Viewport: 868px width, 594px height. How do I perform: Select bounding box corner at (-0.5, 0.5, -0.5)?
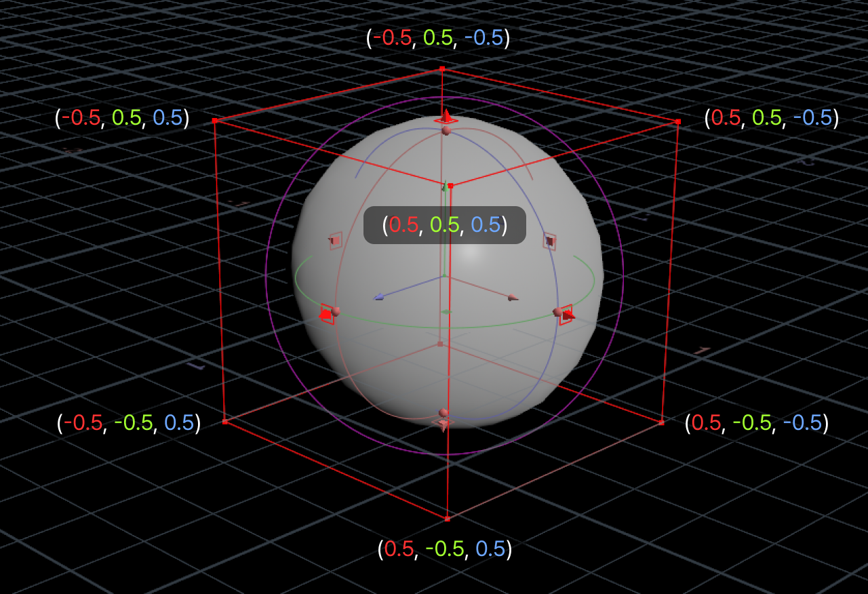tap(442, 68)
